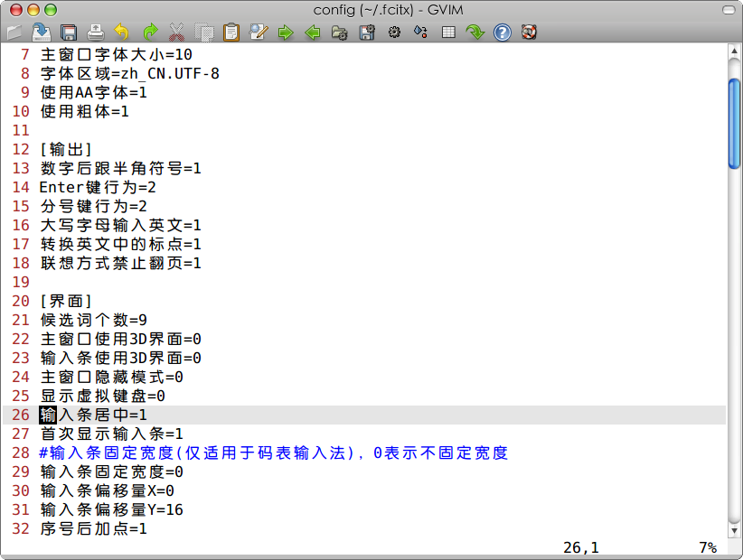Find next with right green arrow
The height and width of the screenshot is (560, 743).
[286, 33]
